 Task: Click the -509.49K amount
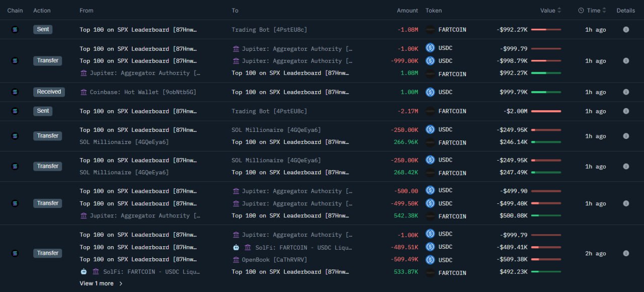[x=404, y=260]
